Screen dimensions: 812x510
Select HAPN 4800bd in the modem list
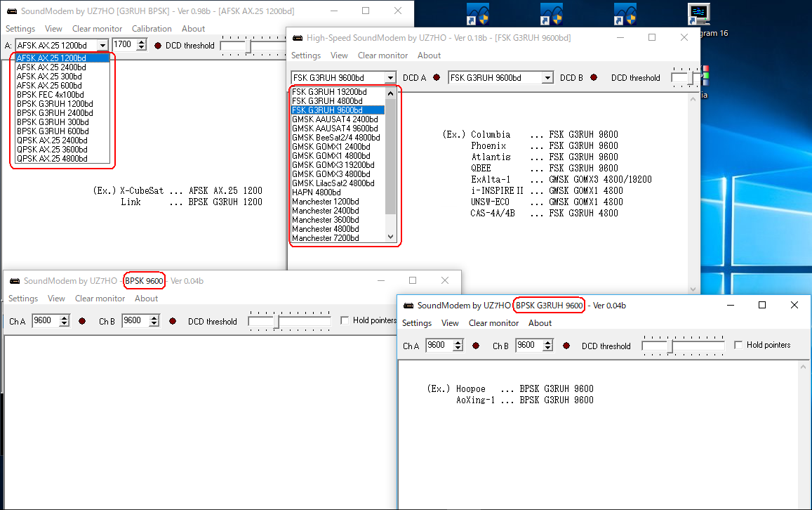pyautogui.click(x=338, y=192)
